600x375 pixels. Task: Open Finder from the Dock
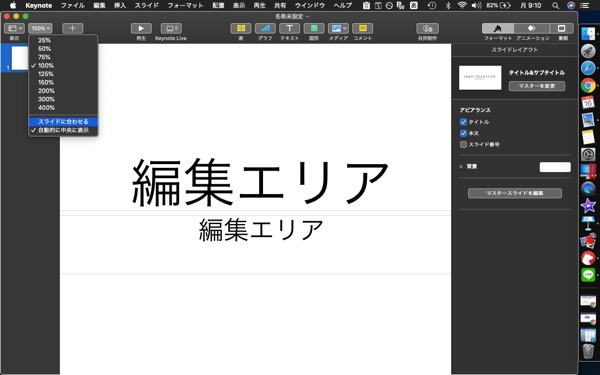tap(588, 34)
